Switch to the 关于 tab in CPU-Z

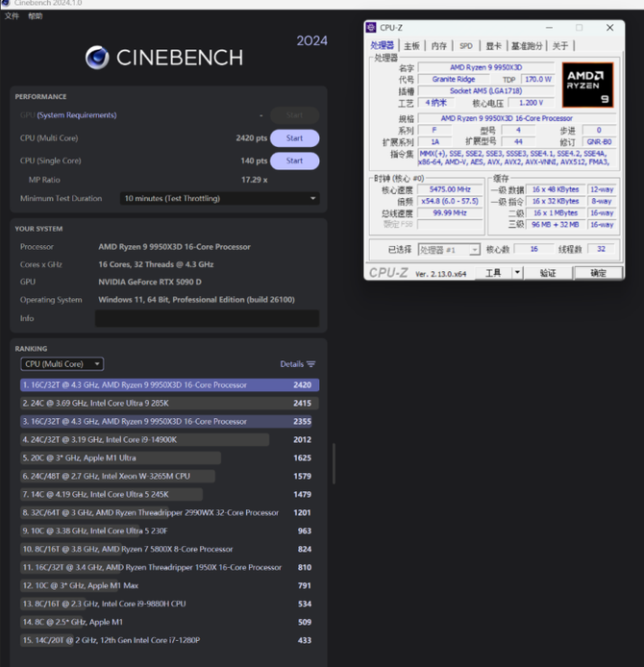click(560, 46)
